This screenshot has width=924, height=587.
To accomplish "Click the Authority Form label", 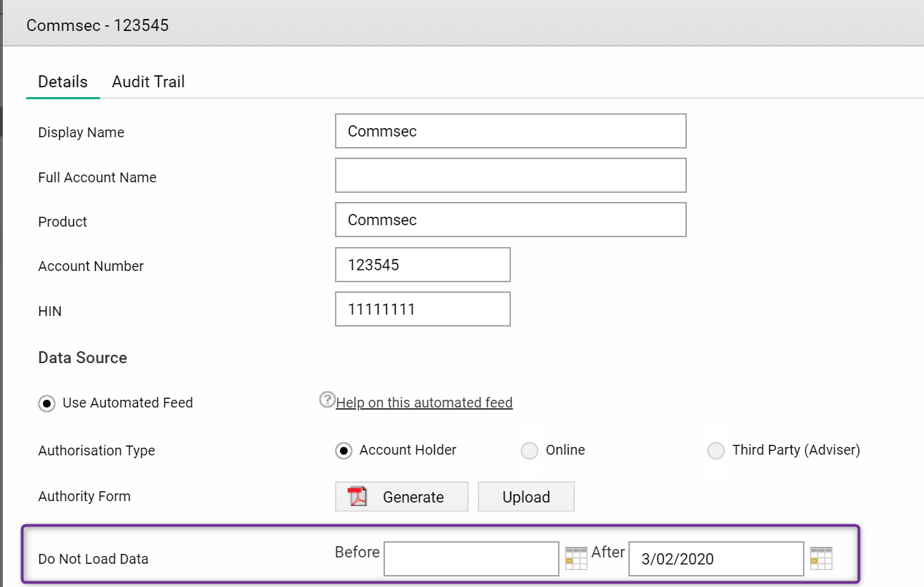I will coord(84,496).
